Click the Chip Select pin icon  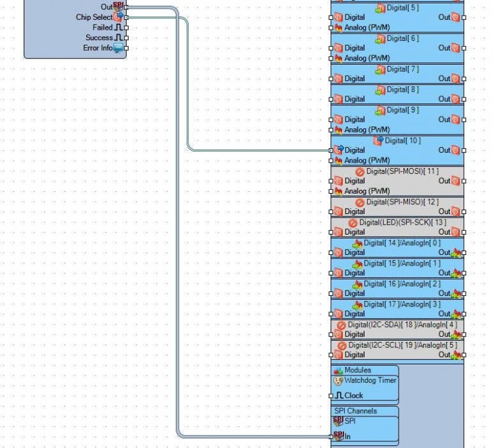tap(118, 17)
